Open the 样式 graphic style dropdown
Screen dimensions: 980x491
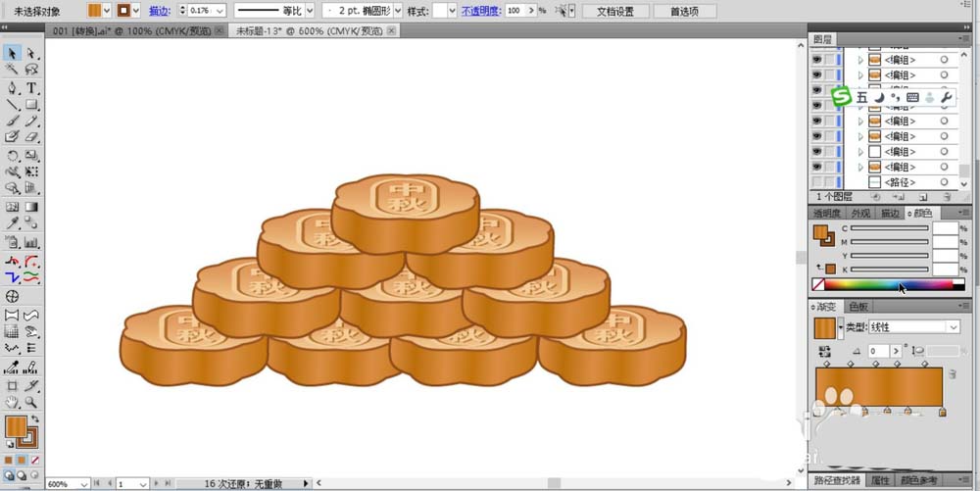tap(453, 11)
